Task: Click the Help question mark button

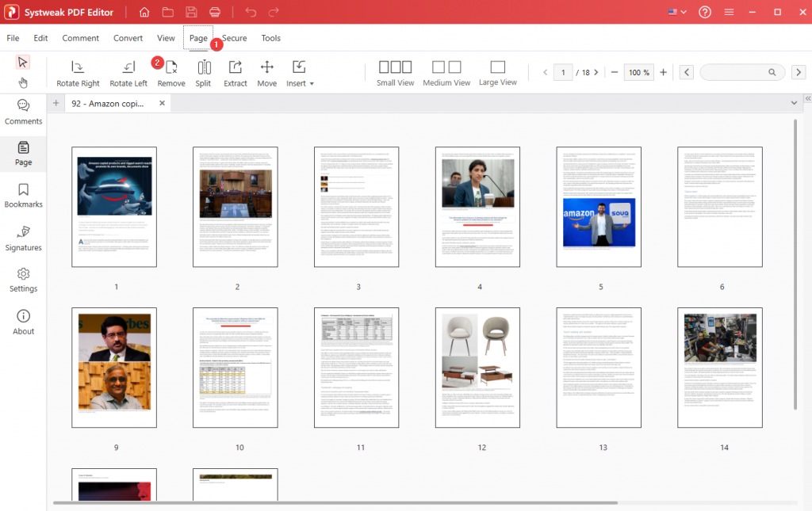Action: pyautogui.click(x=704, y=12)
